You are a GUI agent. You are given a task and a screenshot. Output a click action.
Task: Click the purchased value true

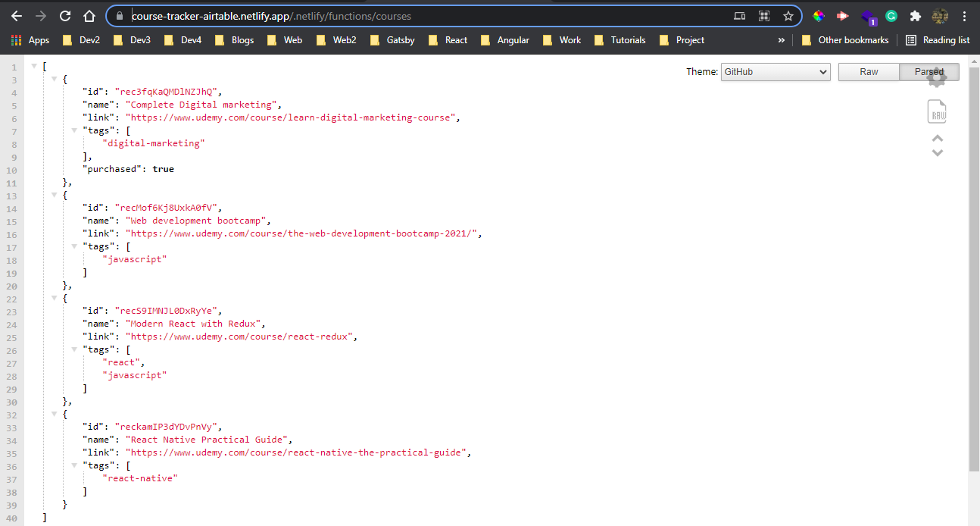(163, 169)
